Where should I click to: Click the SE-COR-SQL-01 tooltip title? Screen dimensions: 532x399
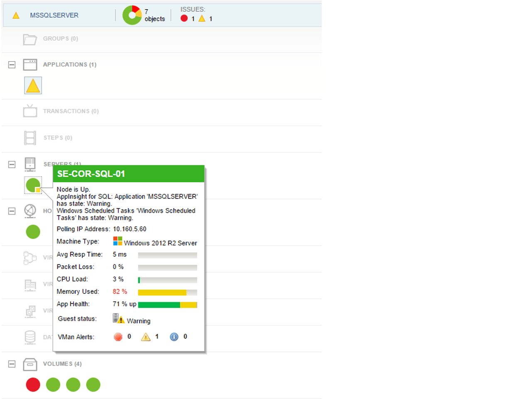(91, 174)
